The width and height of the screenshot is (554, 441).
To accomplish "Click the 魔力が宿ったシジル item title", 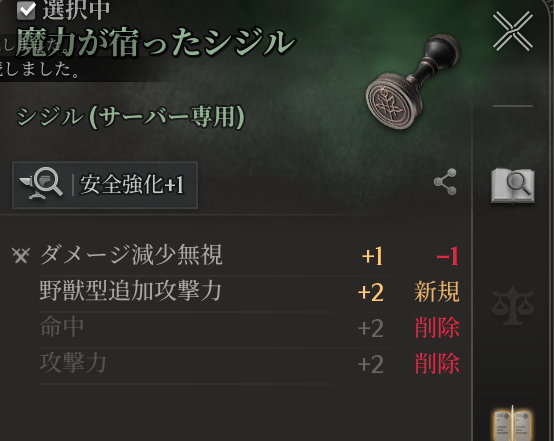I will coord(155,42).
